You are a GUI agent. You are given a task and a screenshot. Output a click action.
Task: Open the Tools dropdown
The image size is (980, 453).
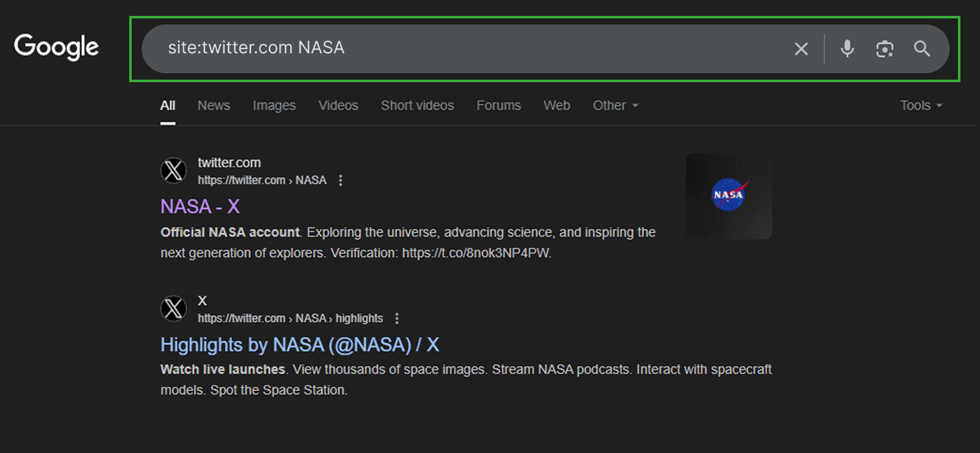[921, 105]
